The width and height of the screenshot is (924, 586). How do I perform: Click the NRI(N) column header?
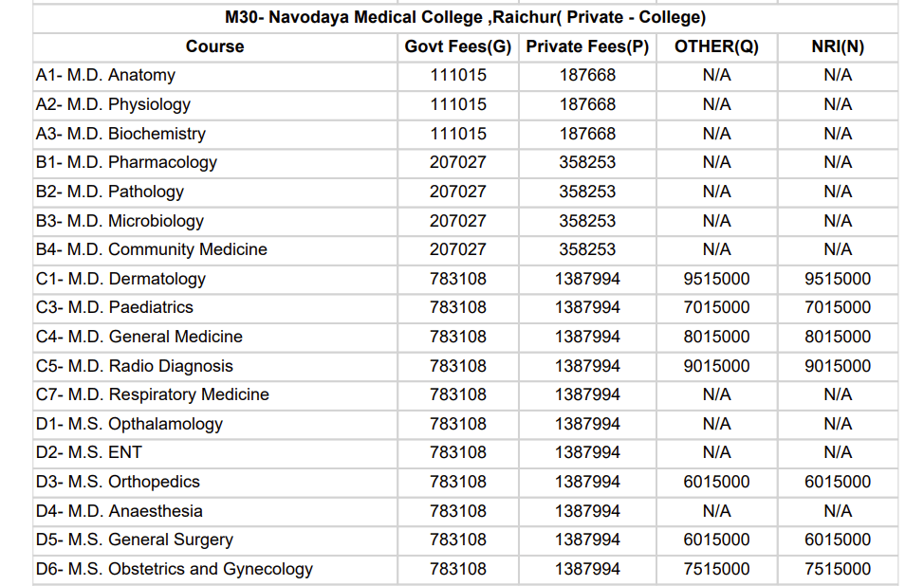pos(838,46)
